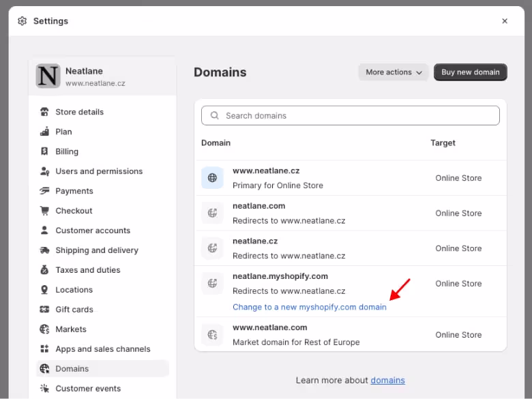Click 'Primary for Online Store' text
Image resolution: width=532 pixels, height=399 pixels.
coord(278,186)
